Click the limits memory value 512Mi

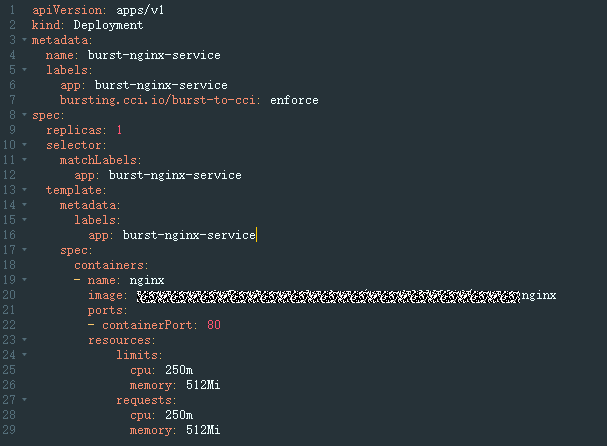click(x=203, y=385)
